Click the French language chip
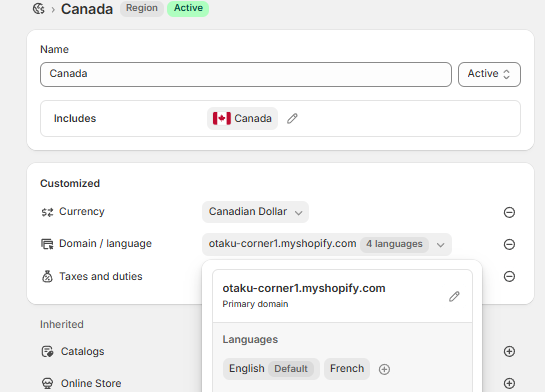545x392 pixels. pos(347,369)
